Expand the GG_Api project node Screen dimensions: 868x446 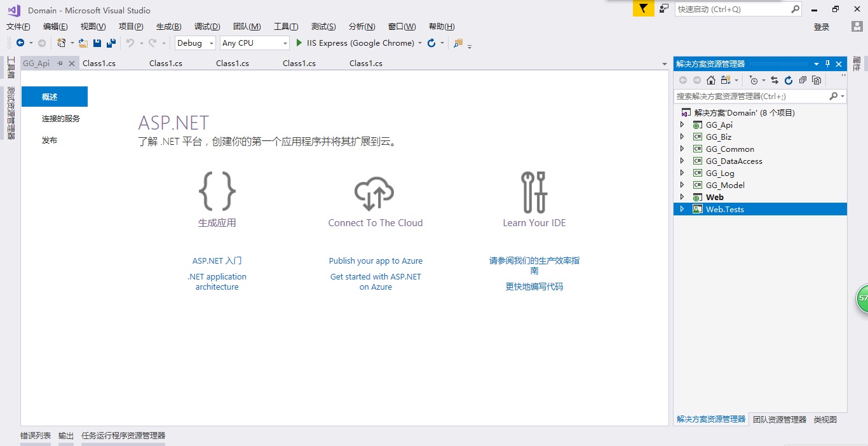click(x=682, y=125)
